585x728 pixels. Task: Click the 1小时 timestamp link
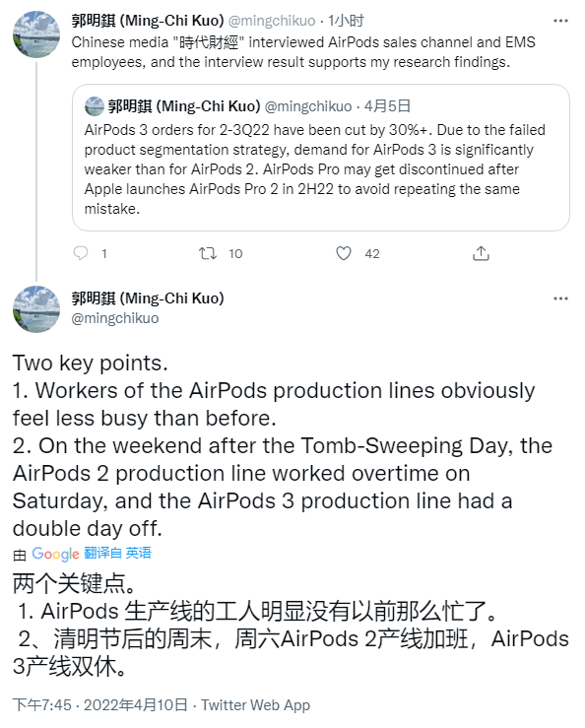coord(346,21)
